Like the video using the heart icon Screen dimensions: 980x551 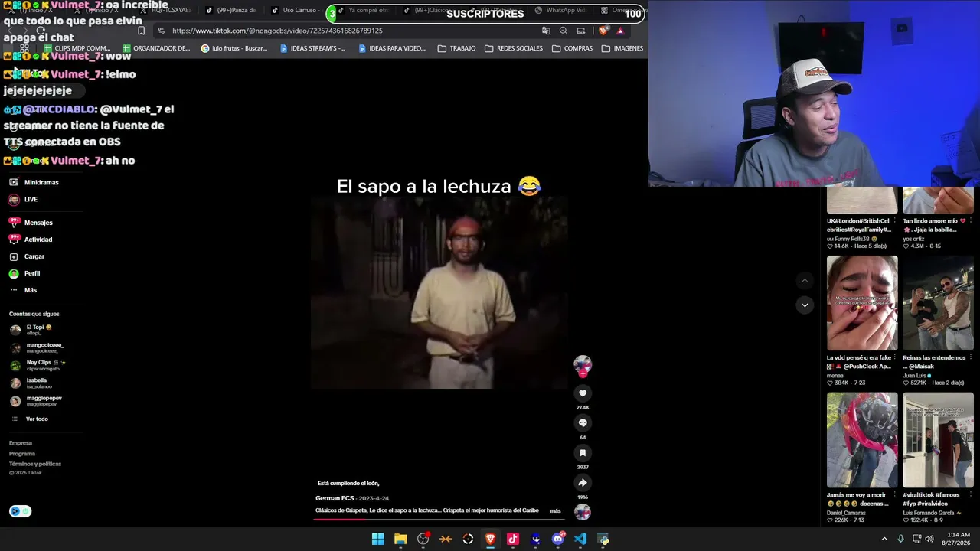pyautogui.click(x=583, y=393)
